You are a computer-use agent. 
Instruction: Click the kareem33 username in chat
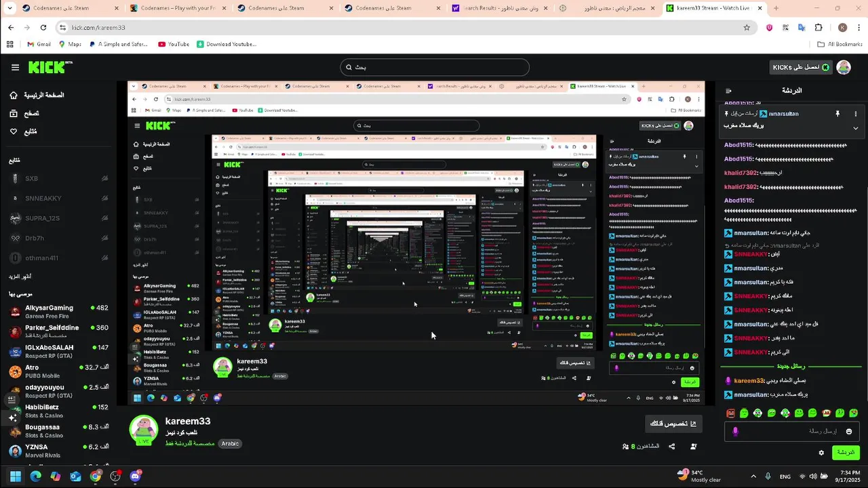(750, 381)
